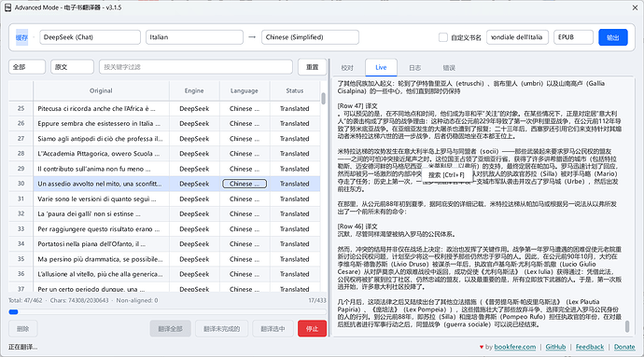Image resolution: width=644 pixels, height=357 pixels.
Task: Select the row "Un assedio avvolto nel mito"
Action: point(101,184)
